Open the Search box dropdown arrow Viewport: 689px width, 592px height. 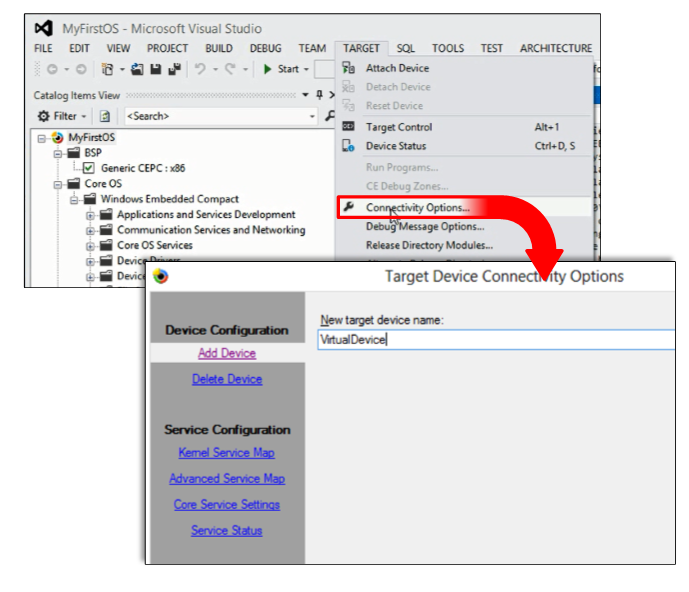coord(312,116)
